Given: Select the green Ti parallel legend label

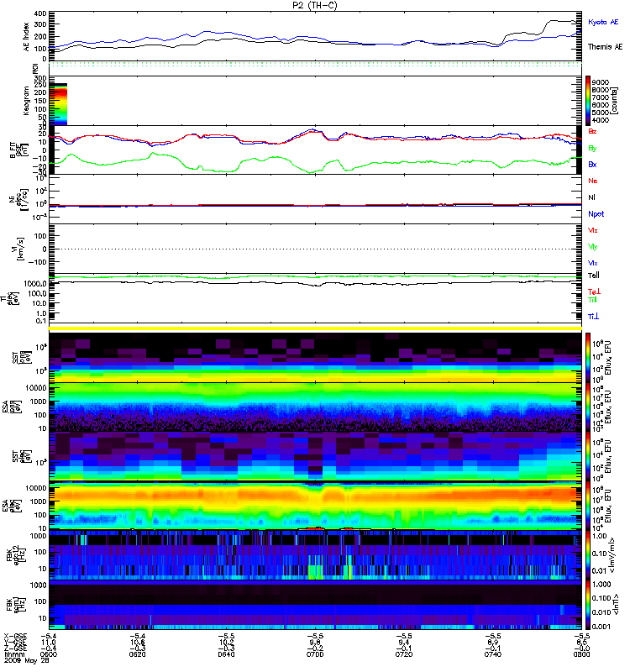Looking at the screenshot, I should [592, 300].
